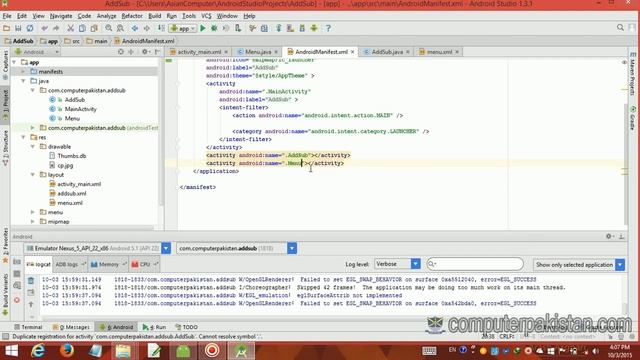Open the Android project view dropdown

click(x=37, y=52)
